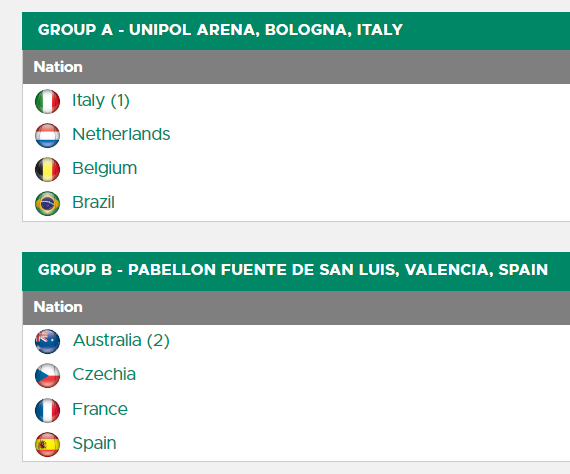The image size is (570, 474).
Task: Open the France team link
Action: point(100,409)
